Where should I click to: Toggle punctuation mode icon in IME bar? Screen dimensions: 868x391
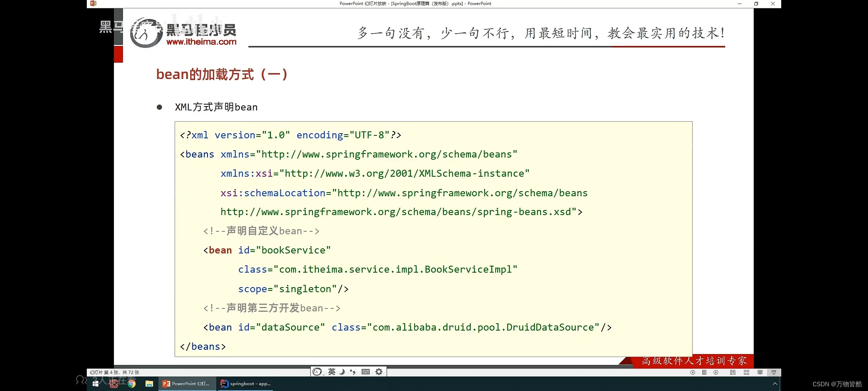point(353,371)
